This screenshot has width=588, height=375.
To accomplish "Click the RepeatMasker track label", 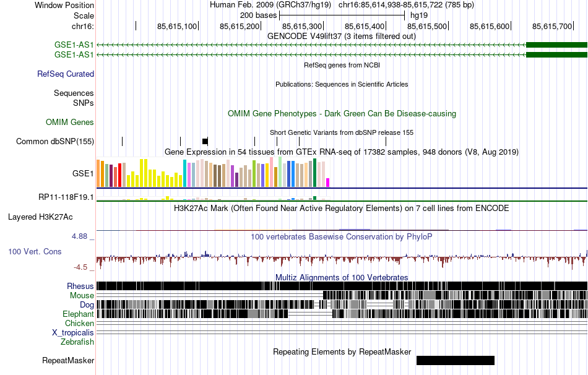I will point(68,360).
